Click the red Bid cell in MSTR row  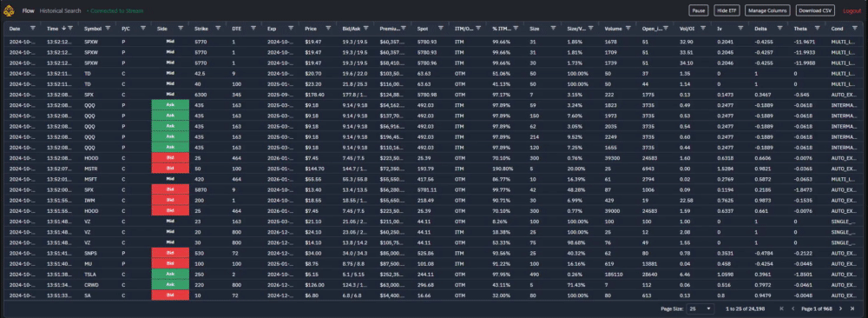pos(170,169)
